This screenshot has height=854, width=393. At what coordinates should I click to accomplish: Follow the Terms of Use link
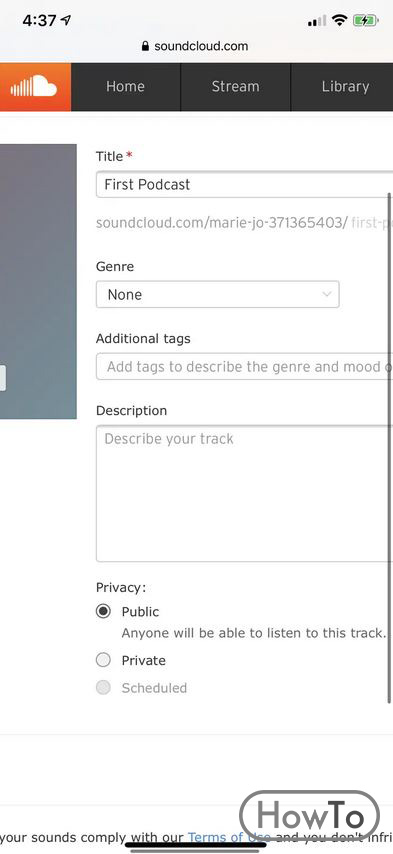tap(229, 837)
